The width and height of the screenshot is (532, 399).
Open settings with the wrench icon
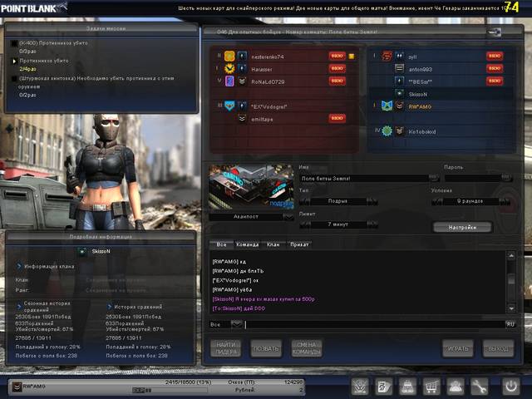[479, 386]
